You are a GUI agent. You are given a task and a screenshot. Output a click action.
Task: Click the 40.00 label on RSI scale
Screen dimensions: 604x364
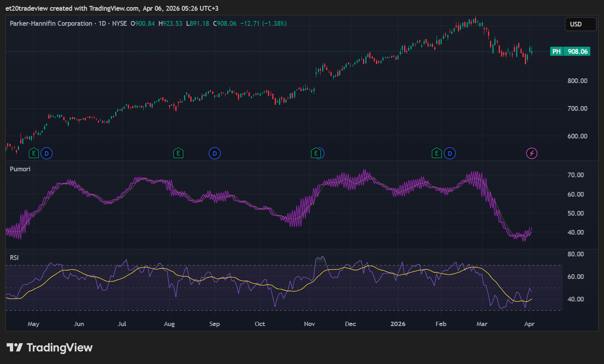[576, 299]
